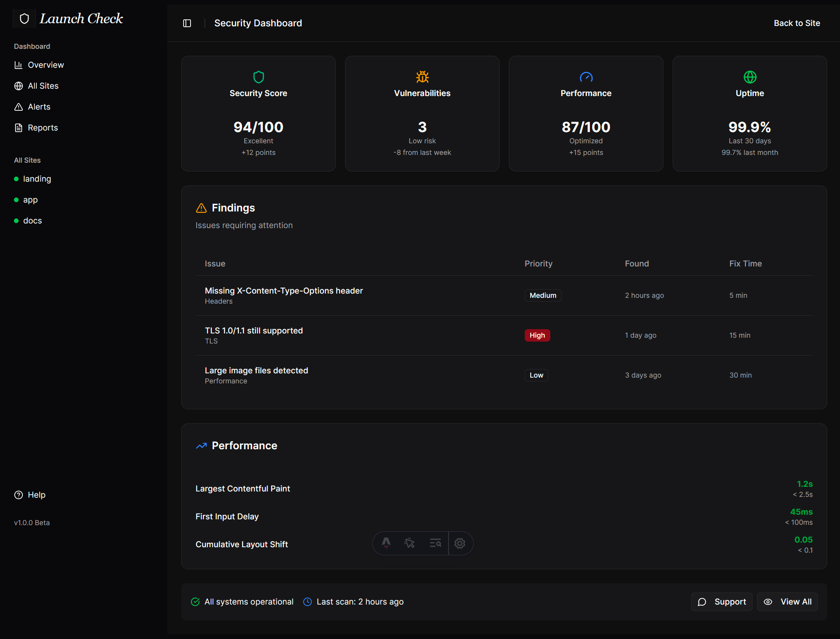Open the settings gear in the Performance panel
Image resolution: width=840 pixels, height=639 pixels.
[460, 543]
